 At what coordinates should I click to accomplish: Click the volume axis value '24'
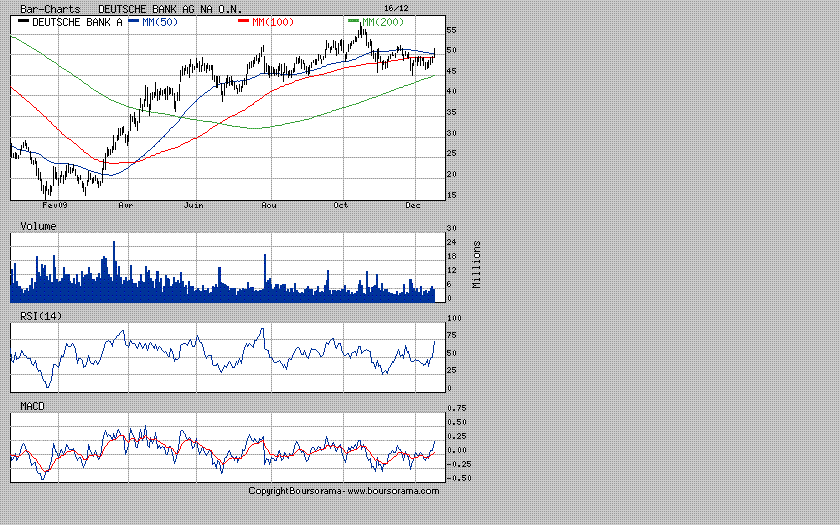click(452, 242)
